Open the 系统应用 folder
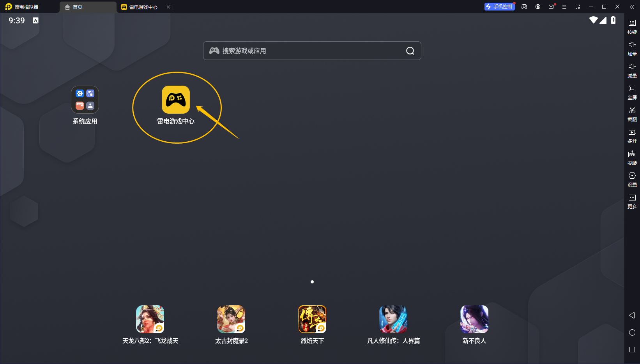The image size is (640, 364). pos(85,100)
